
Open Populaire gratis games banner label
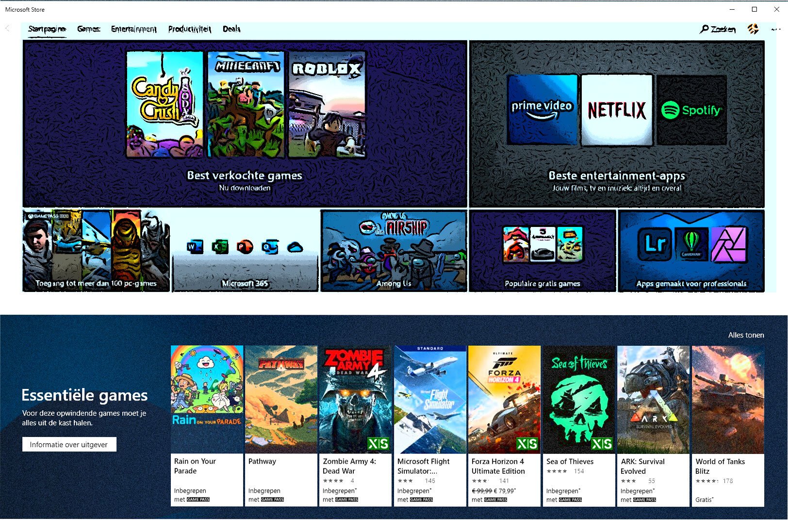[x=542, y=284]
